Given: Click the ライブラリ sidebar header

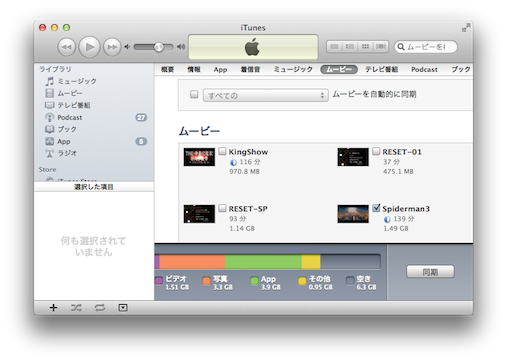Looking at the screenshot, I should point(55,69).
